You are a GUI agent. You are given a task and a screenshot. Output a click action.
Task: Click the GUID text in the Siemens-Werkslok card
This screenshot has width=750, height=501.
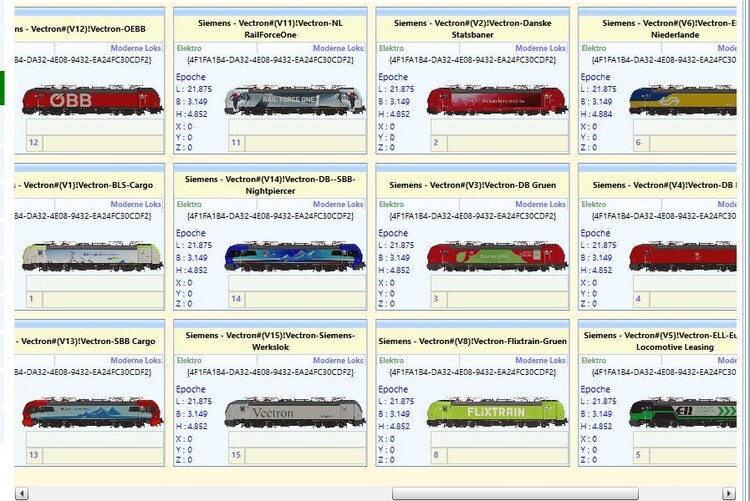point(270,372)
